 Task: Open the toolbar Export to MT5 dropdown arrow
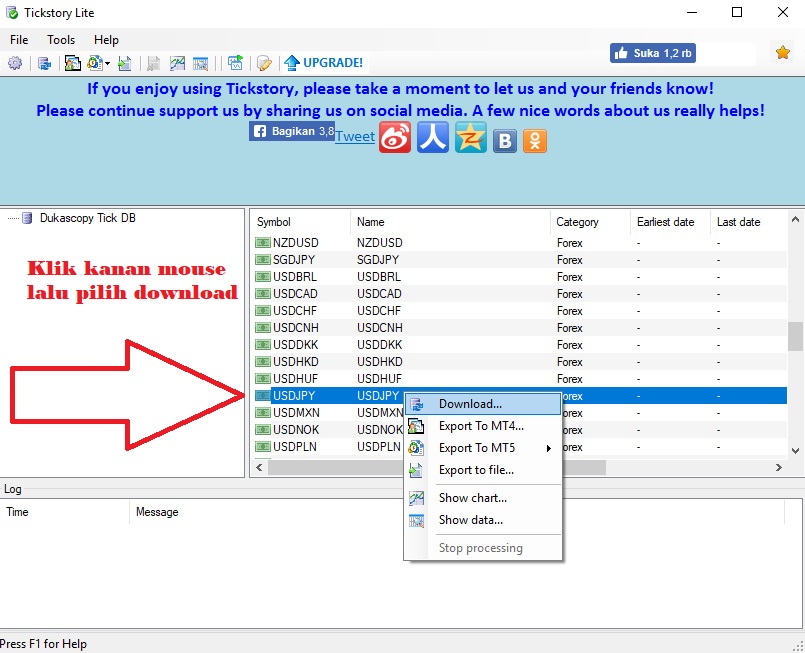(107, 64)
